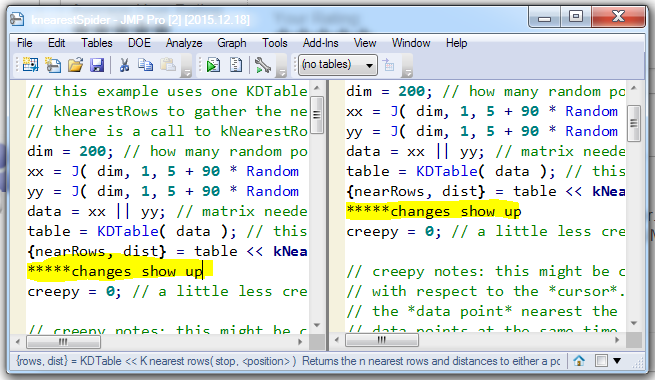Click '// this example uses one KDTable' comment line
This screenshot has width=655, height=380.
click(x=167, y=91)
